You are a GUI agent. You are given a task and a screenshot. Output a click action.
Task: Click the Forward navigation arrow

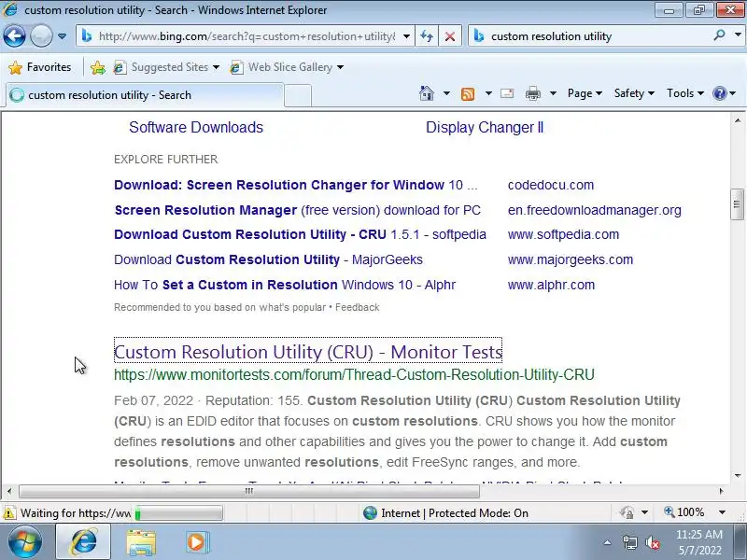(x=41, y=35)
